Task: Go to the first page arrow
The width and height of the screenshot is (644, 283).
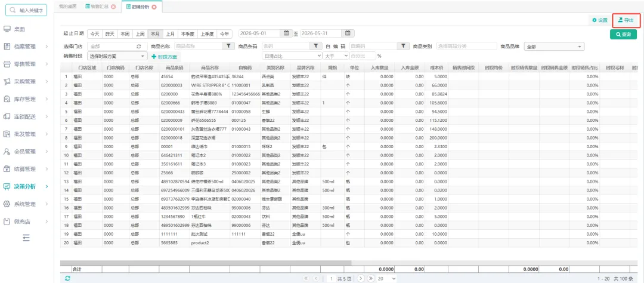Action: pos(306,278)
